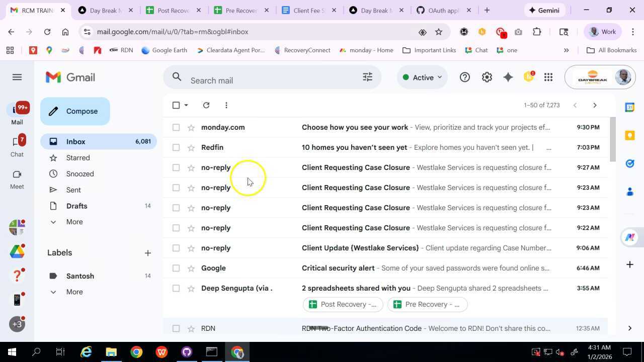
Task: Check the 9:27 AM no-reply email
Action: (176, 167)
